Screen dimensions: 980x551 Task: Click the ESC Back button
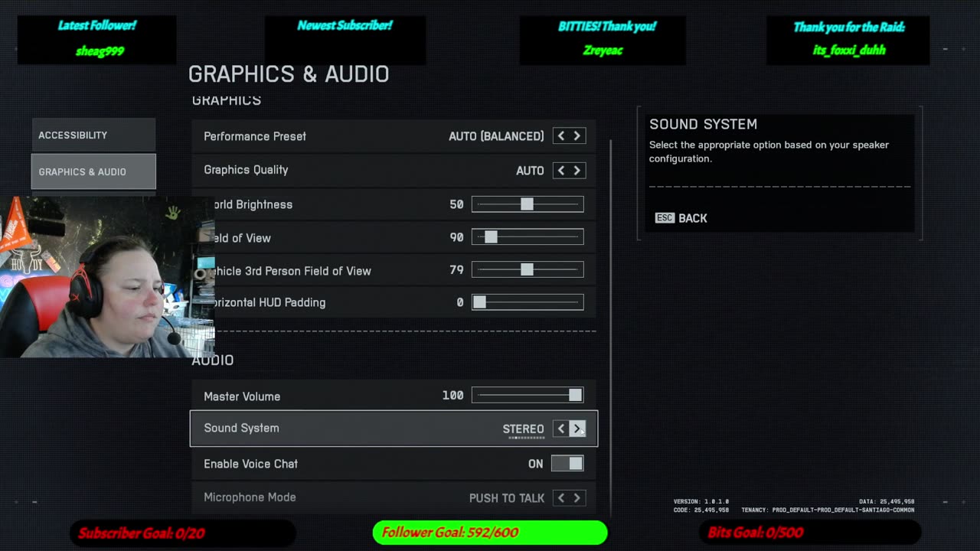[681, 218]
